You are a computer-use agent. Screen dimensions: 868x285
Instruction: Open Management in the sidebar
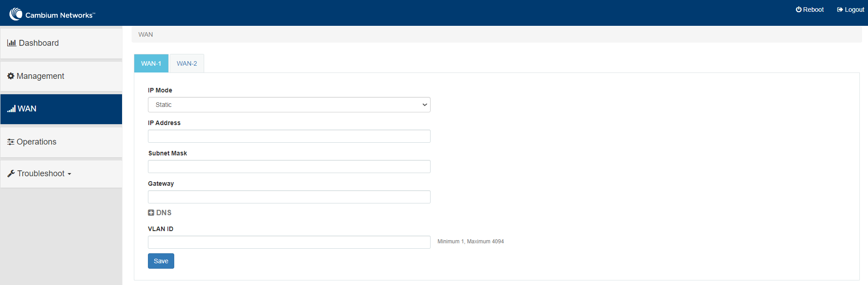coord(61,76)
